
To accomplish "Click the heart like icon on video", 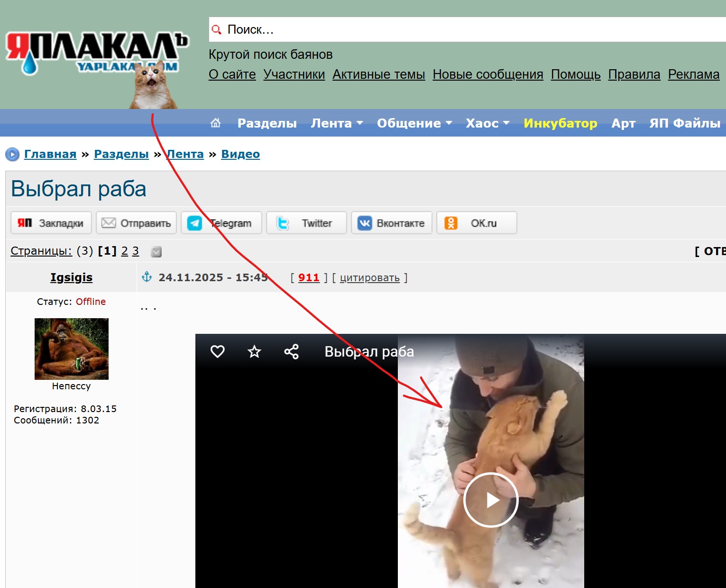I will [218, 351].
